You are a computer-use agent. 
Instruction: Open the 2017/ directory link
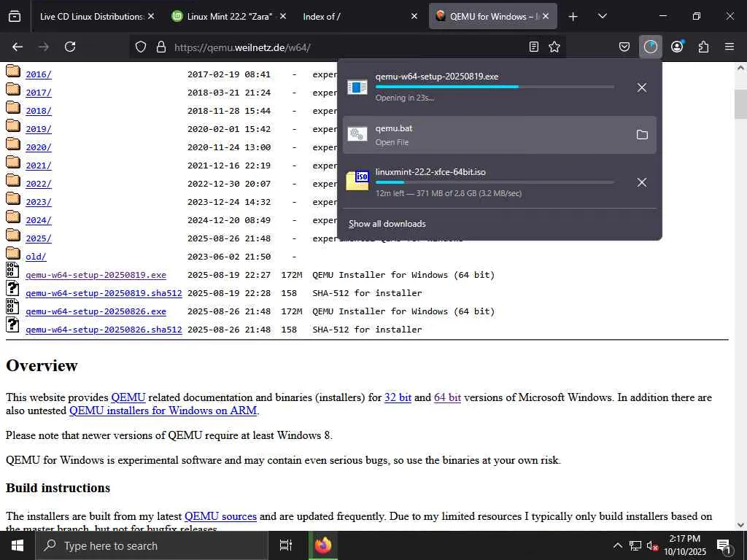coord(39,93)
